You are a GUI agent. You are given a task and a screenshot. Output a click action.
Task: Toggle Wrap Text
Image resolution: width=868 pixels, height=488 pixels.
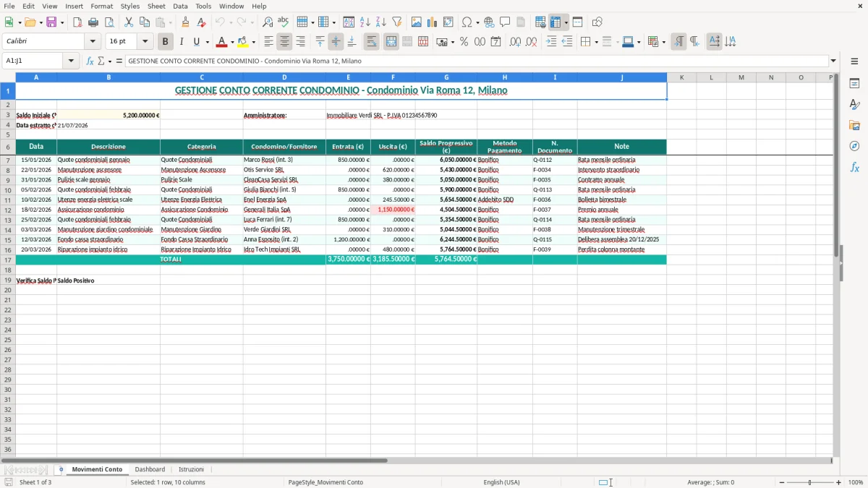371,42
